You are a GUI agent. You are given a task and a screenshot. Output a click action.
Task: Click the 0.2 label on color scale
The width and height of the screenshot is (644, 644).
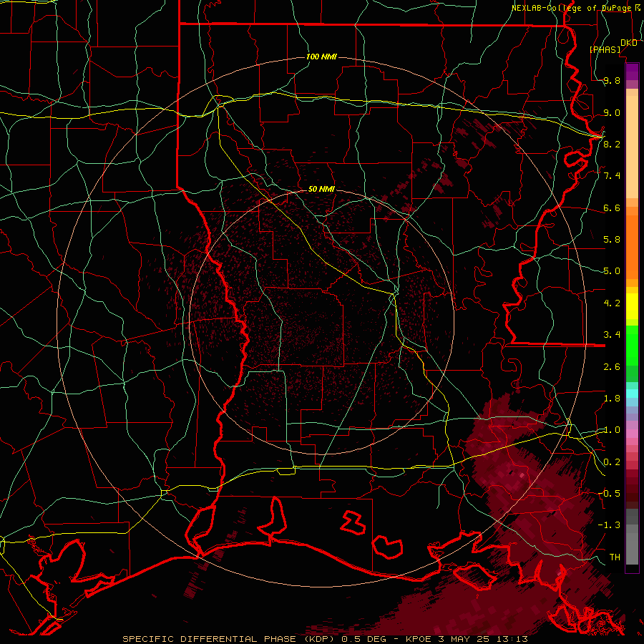point(612,462)
